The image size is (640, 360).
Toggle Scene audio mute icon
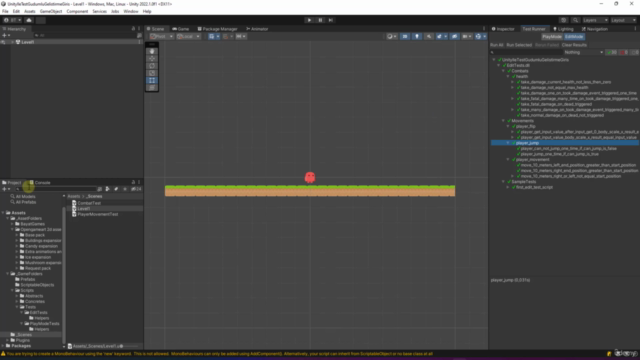point(429,36)
